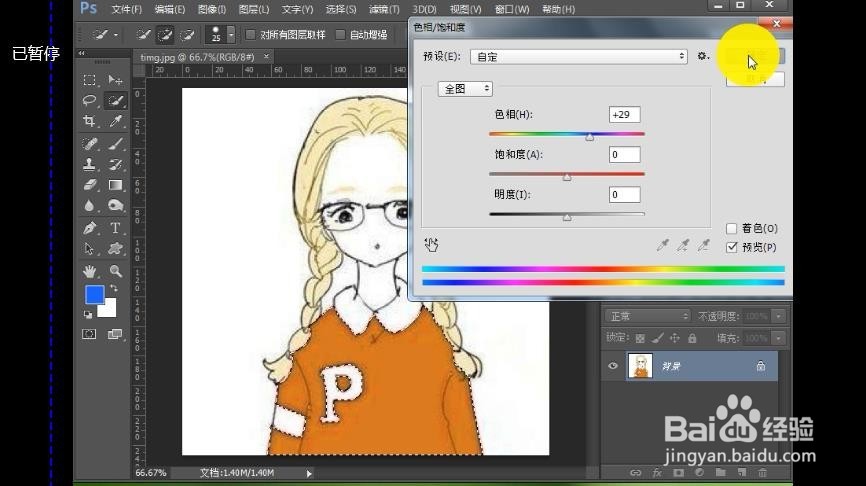Select the Eraser tool
Screen dimensions: 866x486
point(89,185)
